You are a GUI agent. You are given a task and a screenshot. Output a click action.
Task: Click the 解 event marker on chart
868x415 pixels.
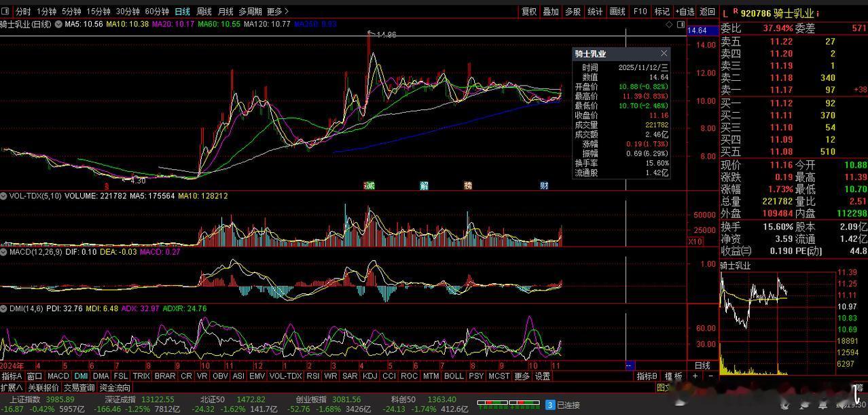point(424,185)
